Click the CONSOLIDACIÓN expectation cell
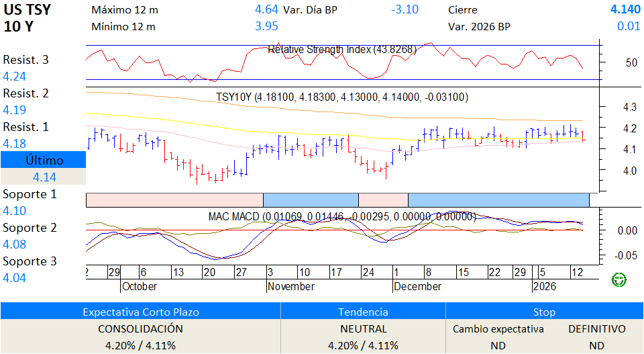This screenshot has height=354, width=644. [x=140, y=329]
